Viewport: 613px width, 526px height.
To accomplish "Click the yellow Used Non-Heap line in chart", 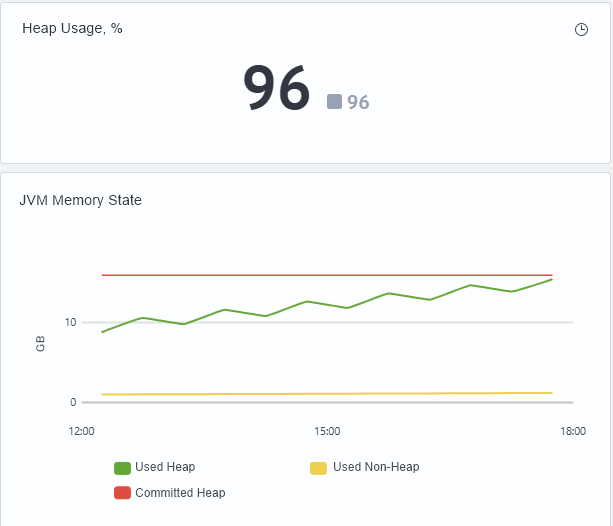I will tap(327, 393).
